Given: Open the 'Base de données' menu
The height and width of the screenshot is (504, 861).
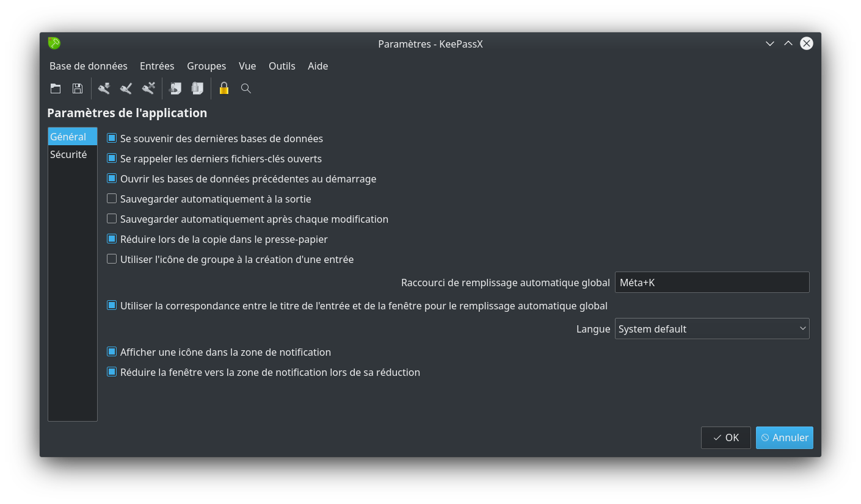Looking at the screenshot, I should point(88,66).
